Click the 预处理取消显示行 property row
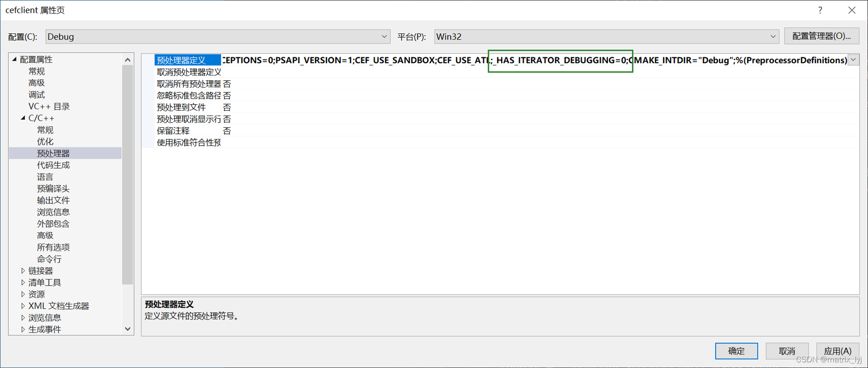 506,118
